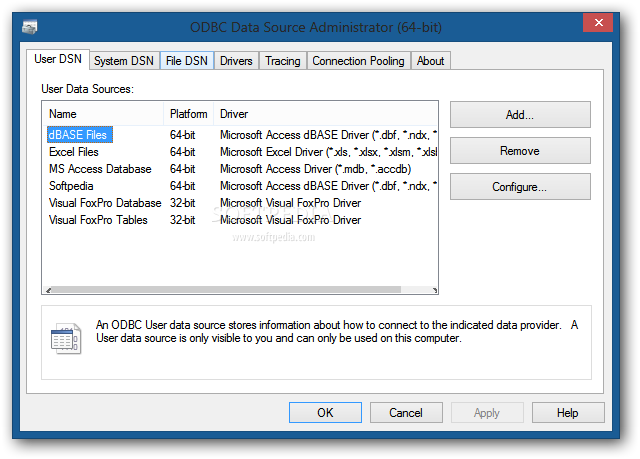
Task: Switch to the User DSN tab
Action: 58,59
